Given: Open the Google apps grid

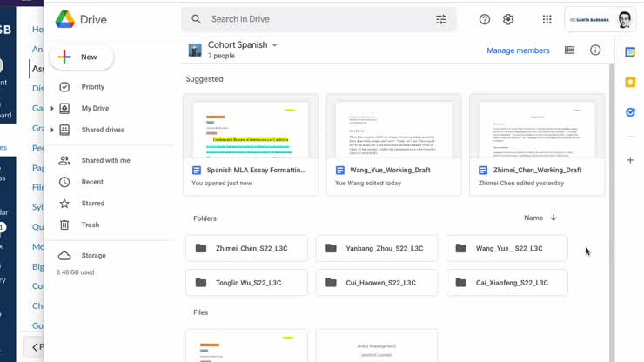Looking at the screenshot, I should point(547,19).
